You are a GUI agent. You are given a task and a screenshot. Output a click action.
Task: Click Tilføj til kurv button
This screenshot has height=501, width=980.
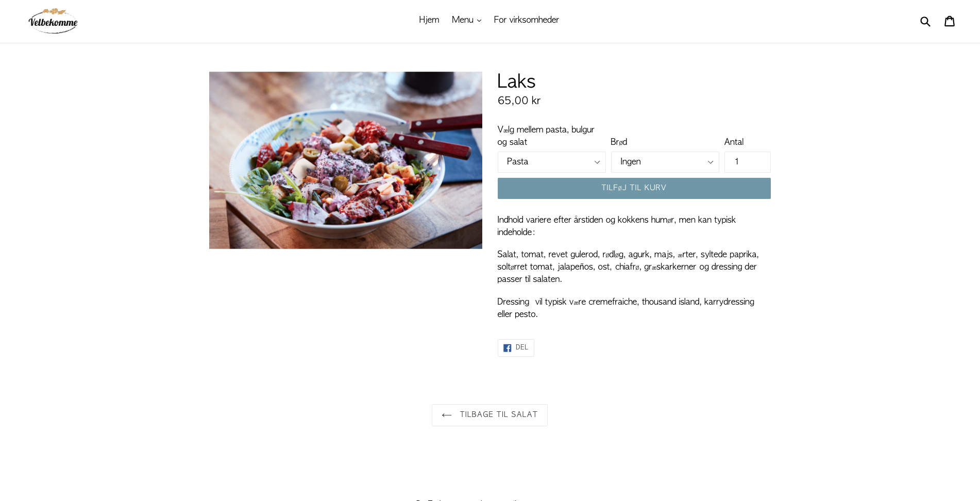[x=634, y=188]
